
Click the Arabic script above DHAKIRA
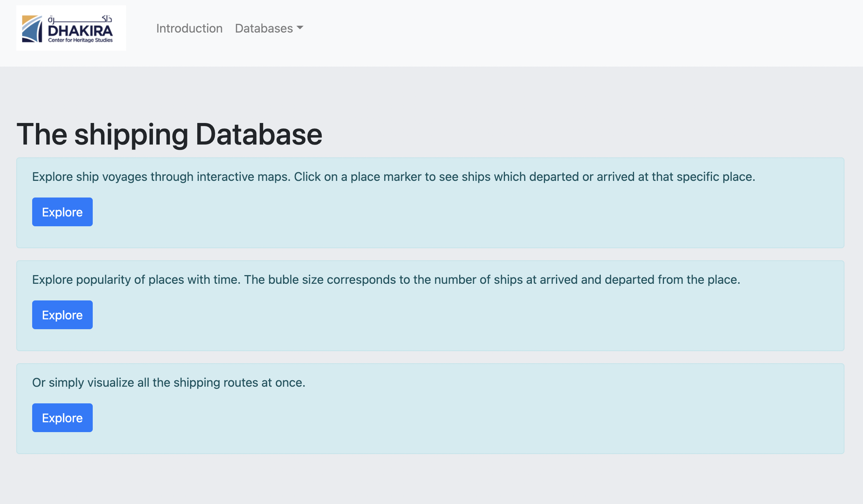pos(80,19)
